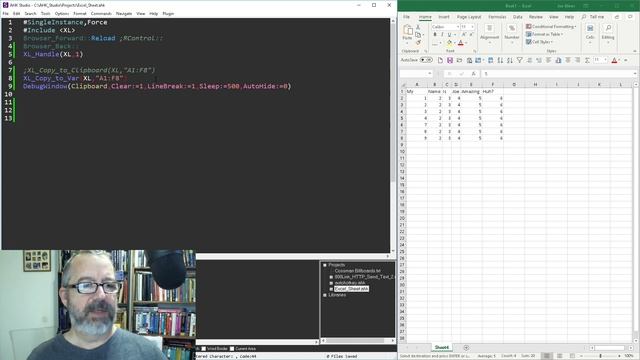Select the Format Painter brush icon
640x360 pixels.
point(418,42)
